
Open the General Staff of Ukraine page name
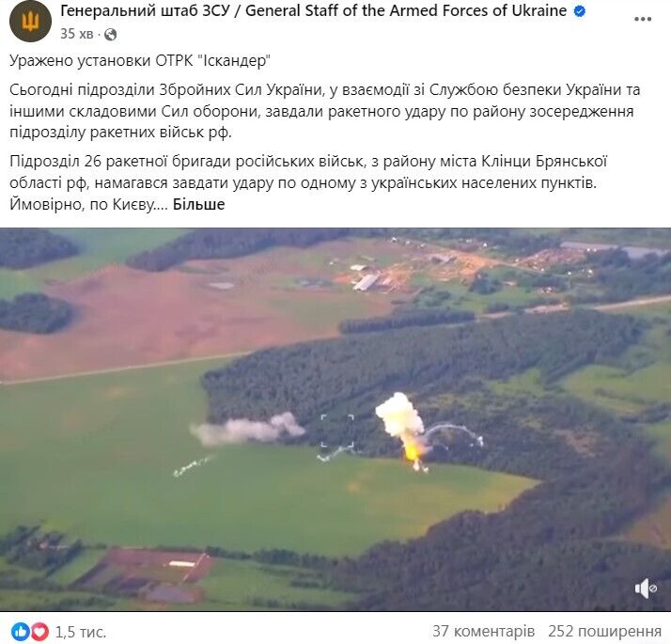(x=313, y=10)
